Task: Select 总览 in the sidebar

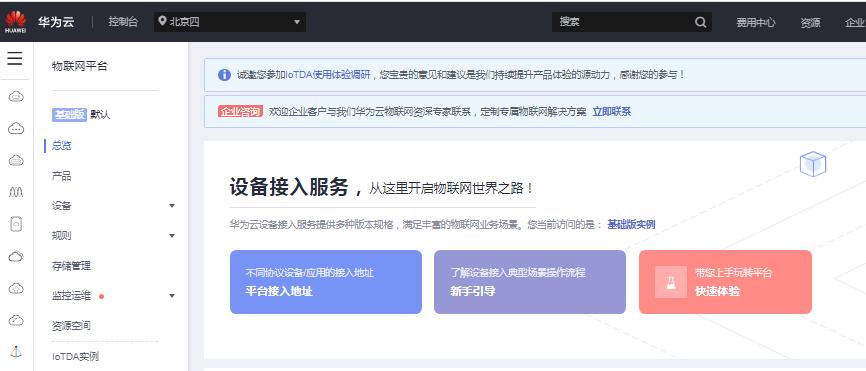Action: click(61, 146)
